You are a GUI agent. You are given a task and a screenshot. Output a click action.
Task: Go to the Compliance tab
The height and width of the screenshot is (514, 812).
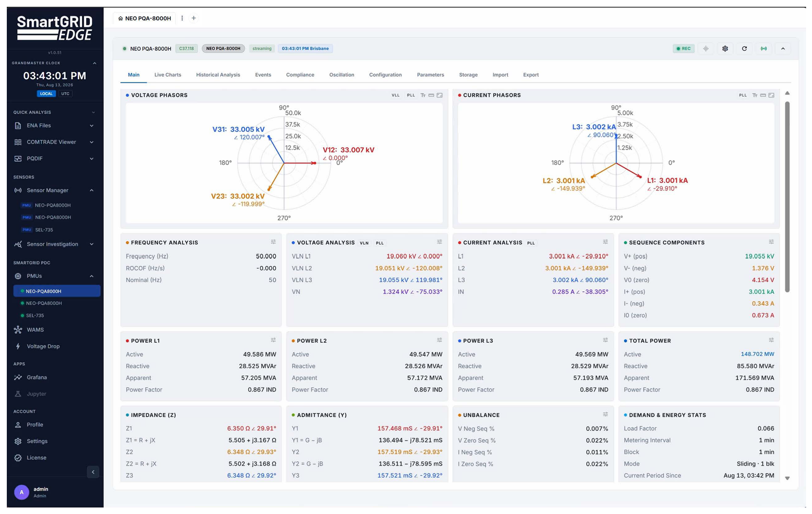click(x=300, y=75)
